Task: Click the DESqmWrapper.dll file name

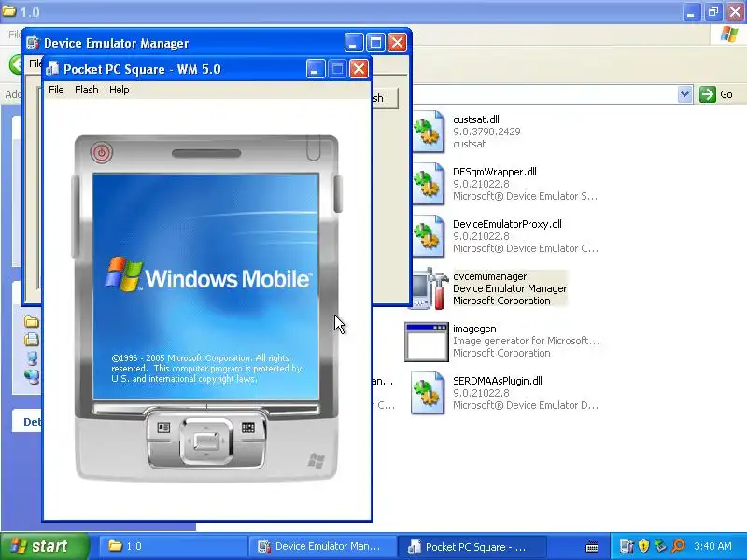Action: pos(495,172)
